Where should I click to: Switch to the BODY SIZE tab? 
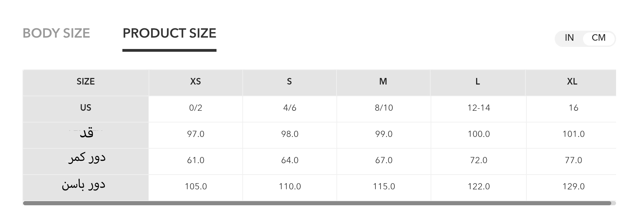pyautogui.click(x=56, y=33)
